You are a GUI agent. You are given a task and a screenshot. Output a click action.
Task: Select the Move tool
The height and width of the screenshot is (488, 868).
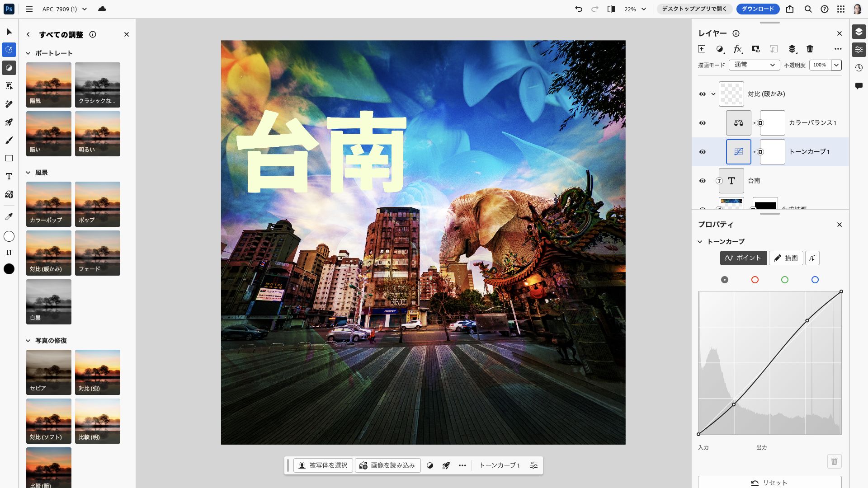(9, 32)
